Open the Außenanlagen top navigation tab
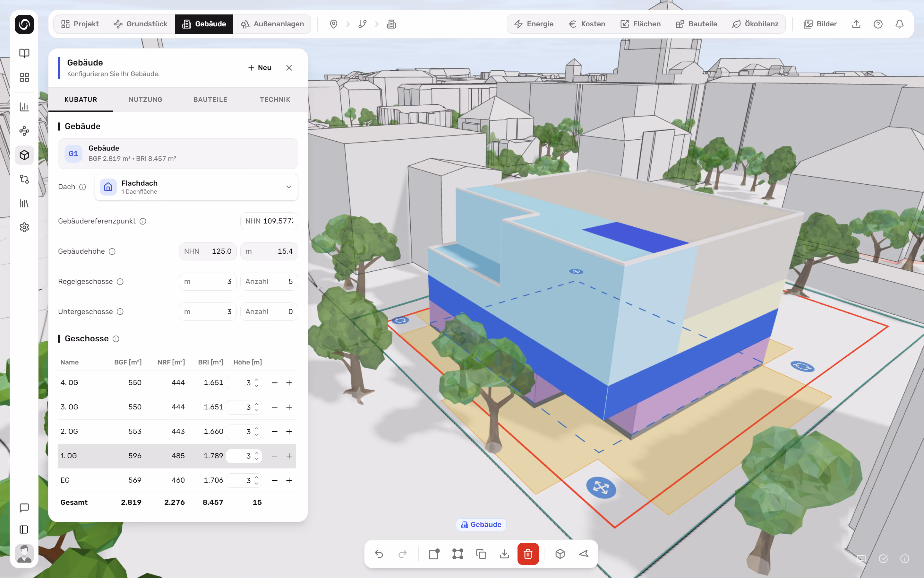Screen dimensions: 924x578 click(x=272, y=24)
